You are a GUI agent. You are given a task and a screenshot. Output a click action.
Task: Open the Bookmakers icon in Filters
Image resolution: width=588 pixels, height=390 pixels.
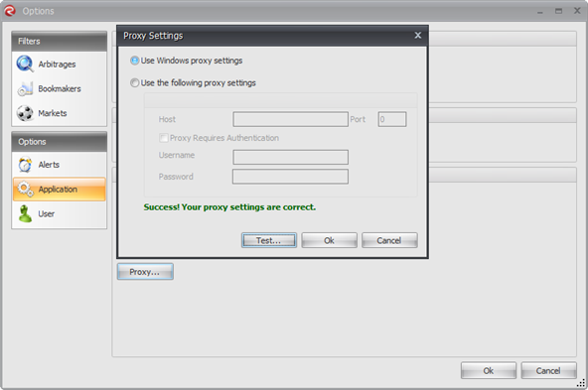(x=25, y=88)
